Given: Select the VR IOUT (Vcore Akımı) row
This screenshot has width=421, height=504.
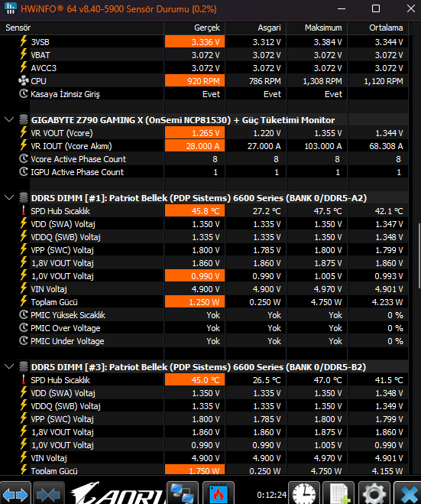Looking at the screenshot, I should coord(212,146).
